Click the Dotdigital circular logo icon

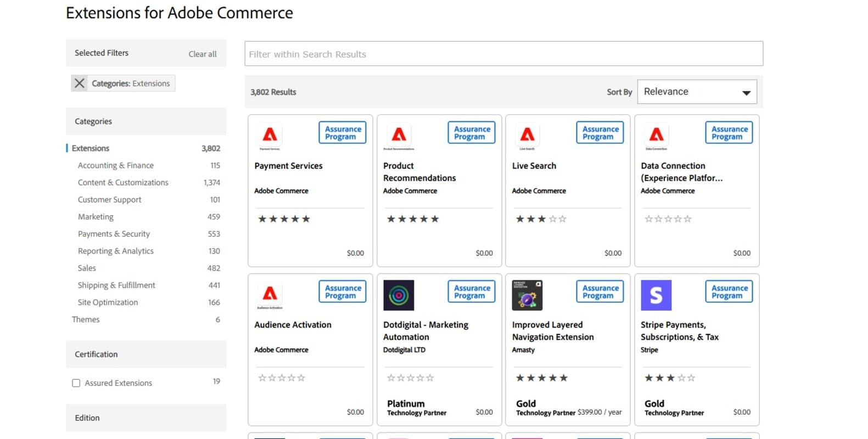(399, 295)
